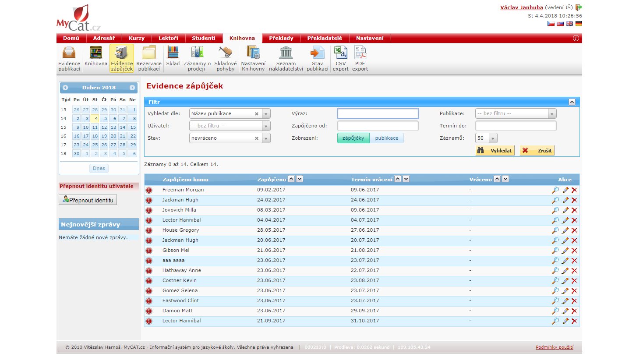Open Záznamy o prodeji icon

pos(197,59)
